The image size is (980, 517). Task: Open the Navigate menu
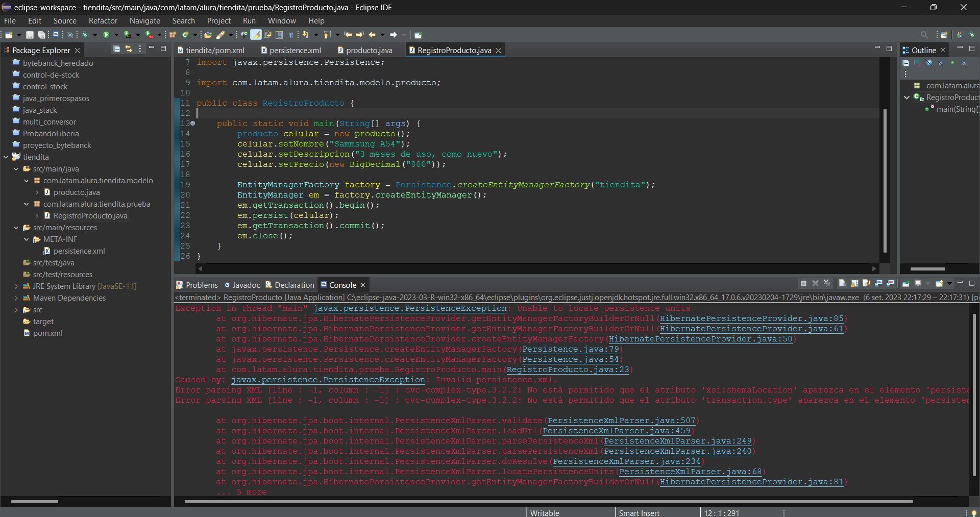coord(145,21)
